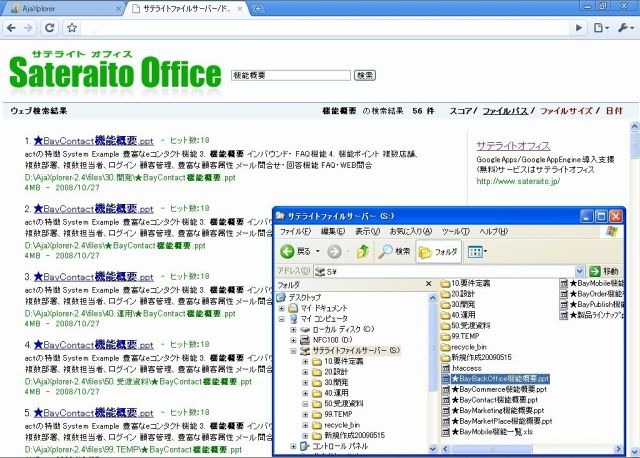Click the browser go/play arrow icon
Image resolution: width=640 pixels, height=458 pixels.
tap(578, 28)
